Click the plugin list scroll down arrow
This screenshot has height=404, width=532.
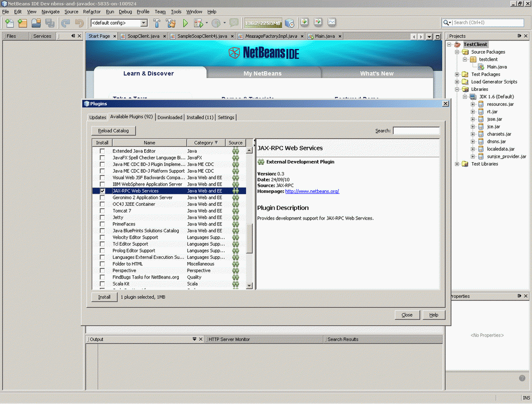[250, 285]
